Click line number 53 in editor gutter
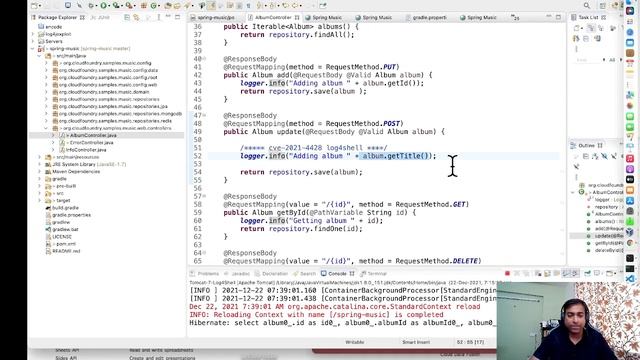This screenshot has width=640, height=360. point(198,164)
